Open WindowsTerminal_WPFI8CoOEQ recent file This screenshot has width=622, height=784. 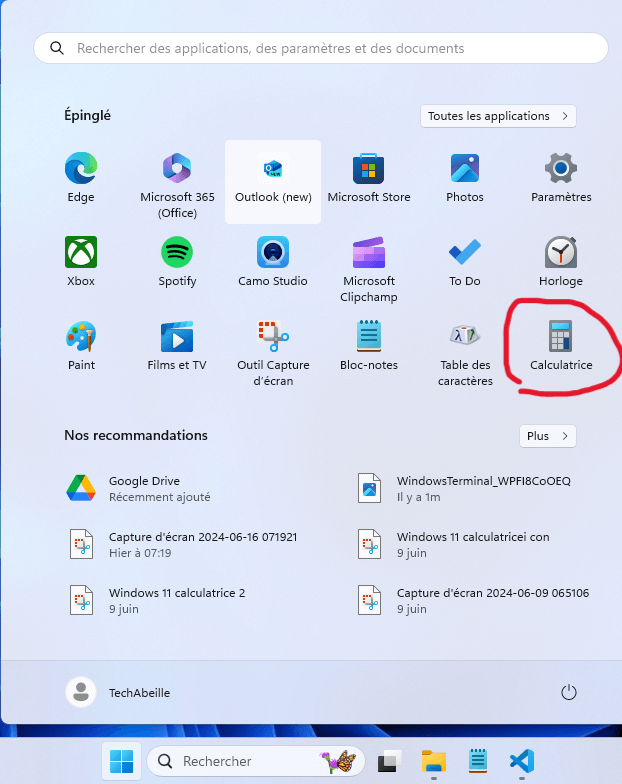point(464,488)
